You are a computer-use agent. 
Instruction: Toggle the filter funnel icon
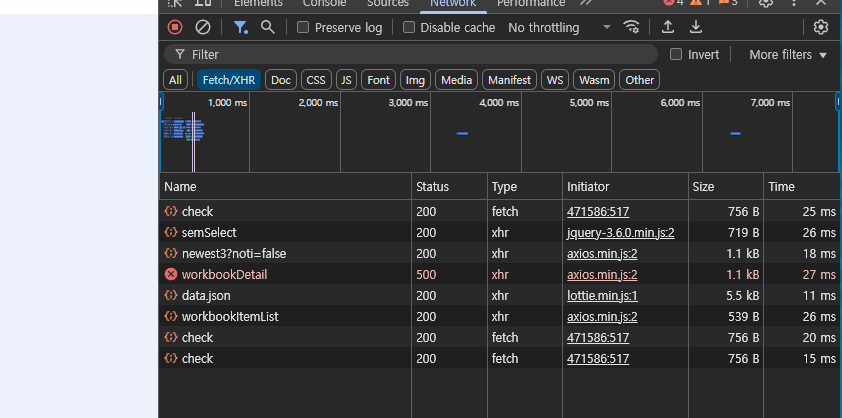point(240,27)
